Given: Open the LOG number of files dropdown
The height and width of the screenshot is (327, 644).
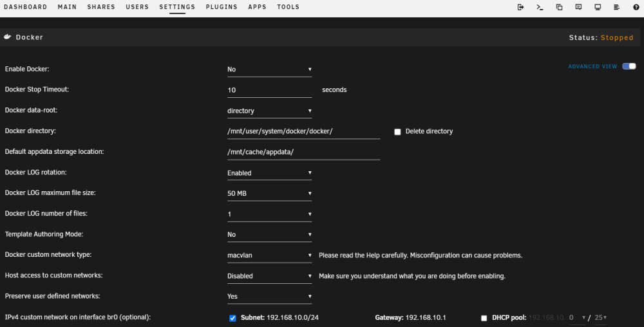Looking at the screenshot, I should 269,214.
